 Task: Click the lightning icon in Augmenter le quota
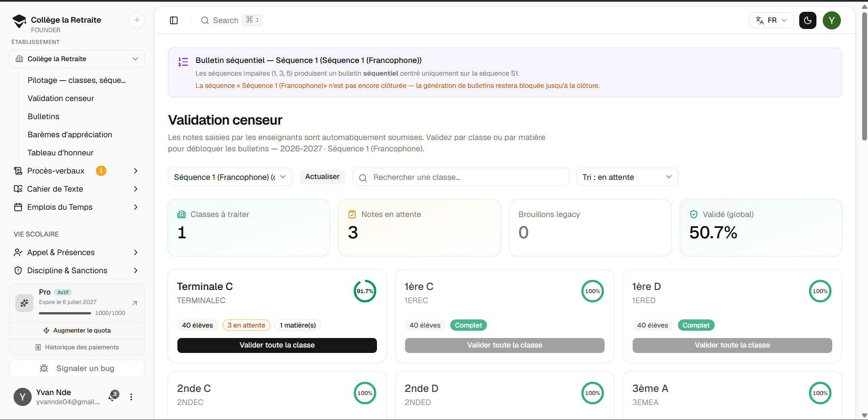coord(46,330)
